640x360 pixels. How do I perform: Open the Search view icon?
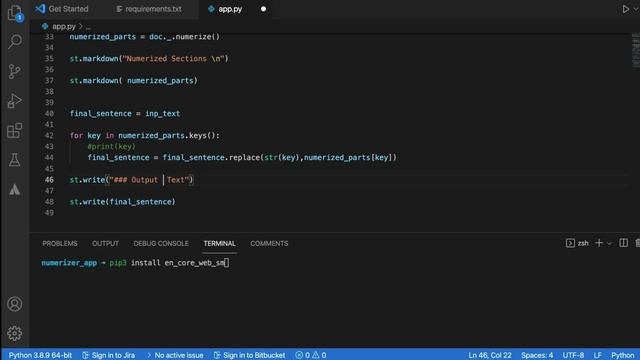click(15, 42)
